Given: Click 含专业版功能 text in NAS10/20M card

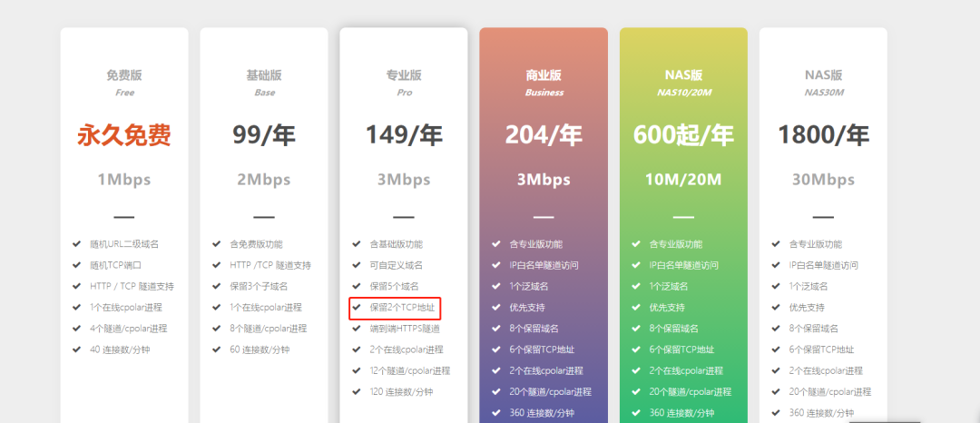Looking at the screenshot, I should 676,243.
